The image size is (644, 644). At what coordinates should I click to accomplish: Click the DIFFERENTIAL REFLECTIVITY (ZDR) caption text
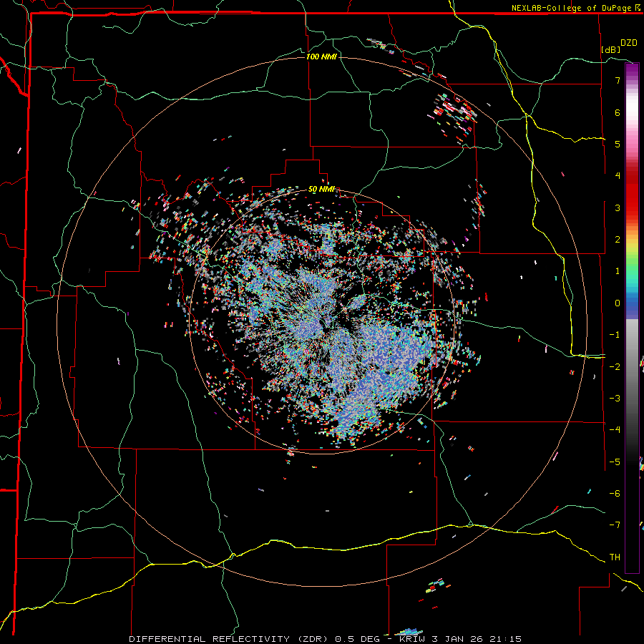pos(229,639)
